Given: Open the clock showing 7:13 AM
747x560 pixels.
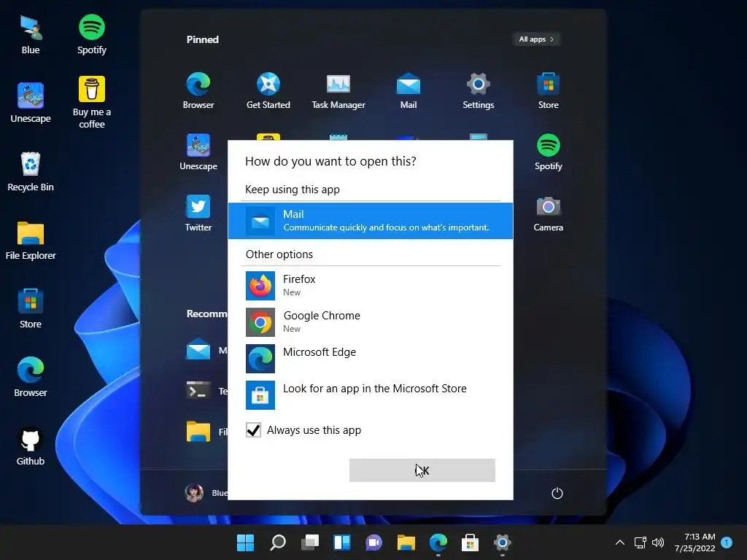Looking at the screenshot, I should pos(695,542).
